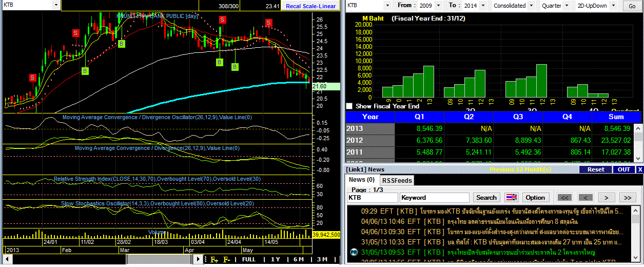
Task: Click the Search button in News
Action: tap(486, 198)
